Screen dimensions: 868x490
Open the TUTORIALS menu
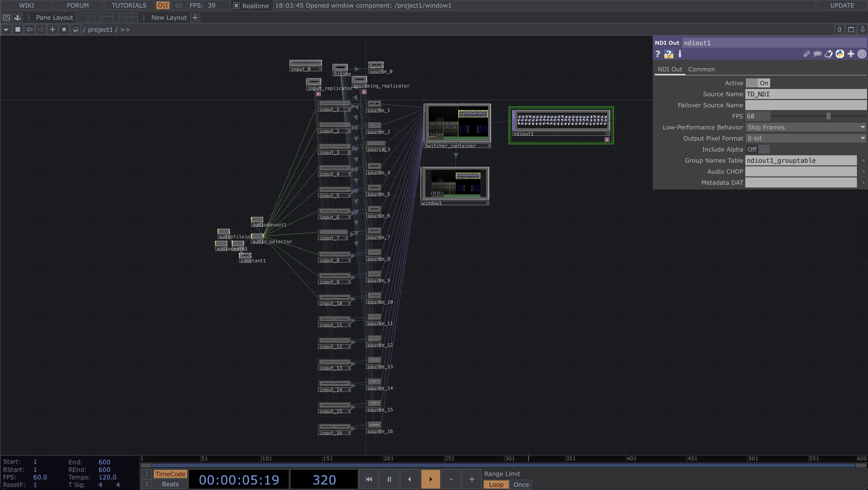click(x=129, y=5)
